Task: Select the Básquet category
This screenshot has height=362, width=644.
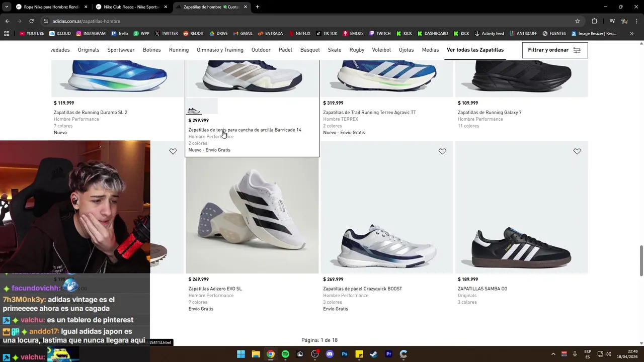Action: pyautogui.click(x=310, y=50)
